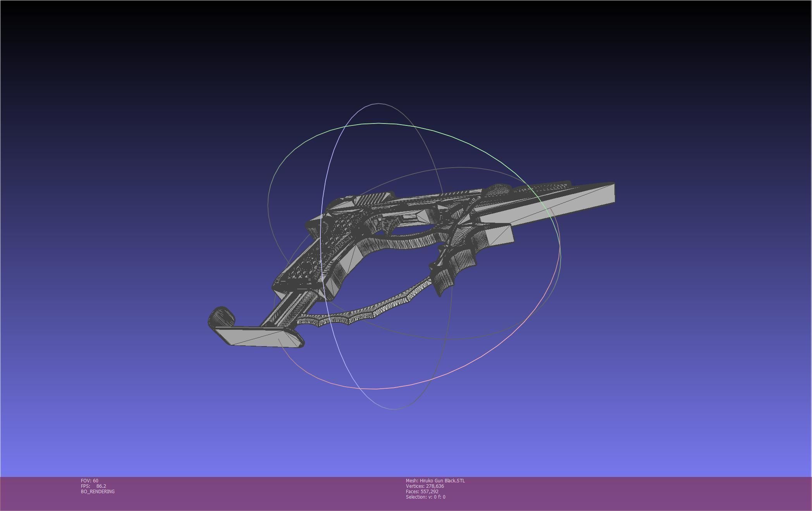
Task: Click the BO_RENDERING status text
Action: click(98, 491)
